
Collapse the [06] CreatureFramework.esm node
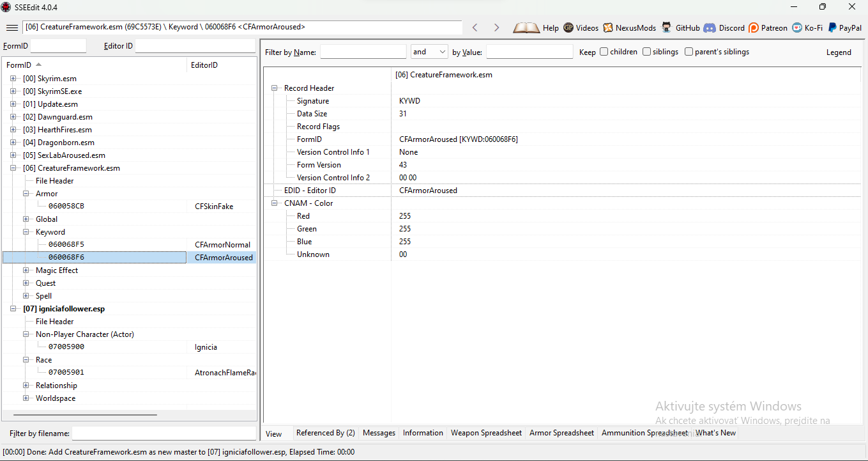[x=13, y=168]
